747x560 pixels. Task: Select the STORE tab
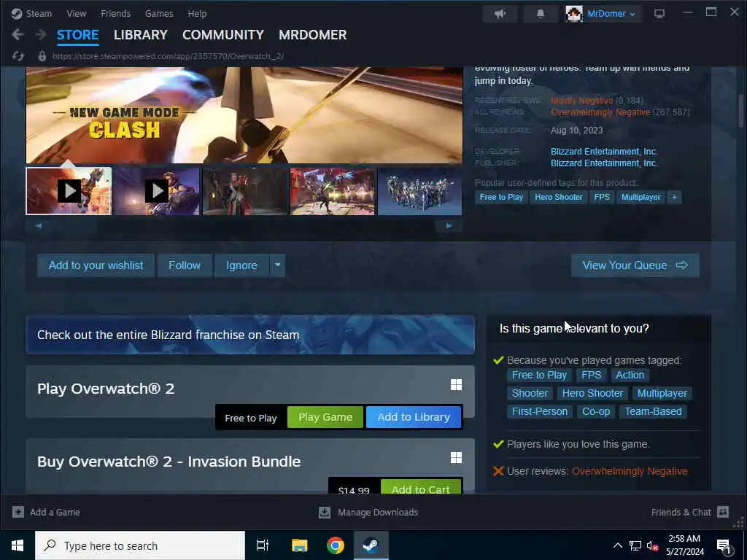pos(77,35)
